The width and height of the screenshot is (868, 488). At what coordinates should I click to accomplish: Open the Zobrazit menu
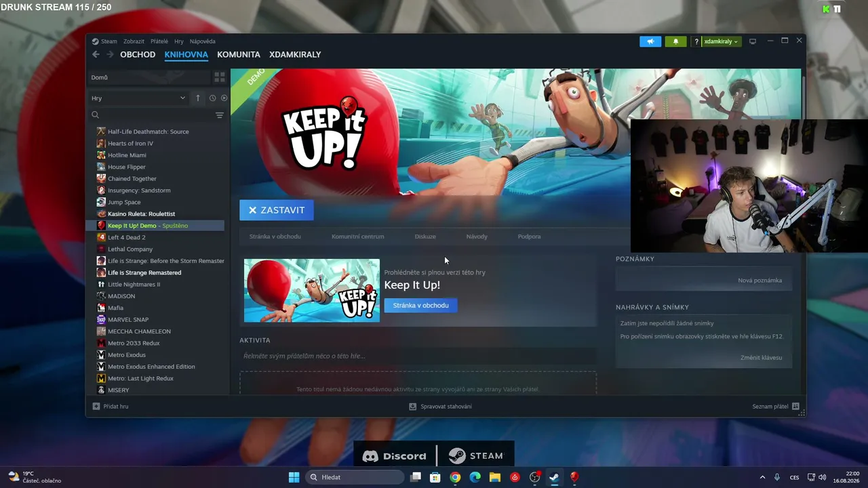tap(134, 41)
